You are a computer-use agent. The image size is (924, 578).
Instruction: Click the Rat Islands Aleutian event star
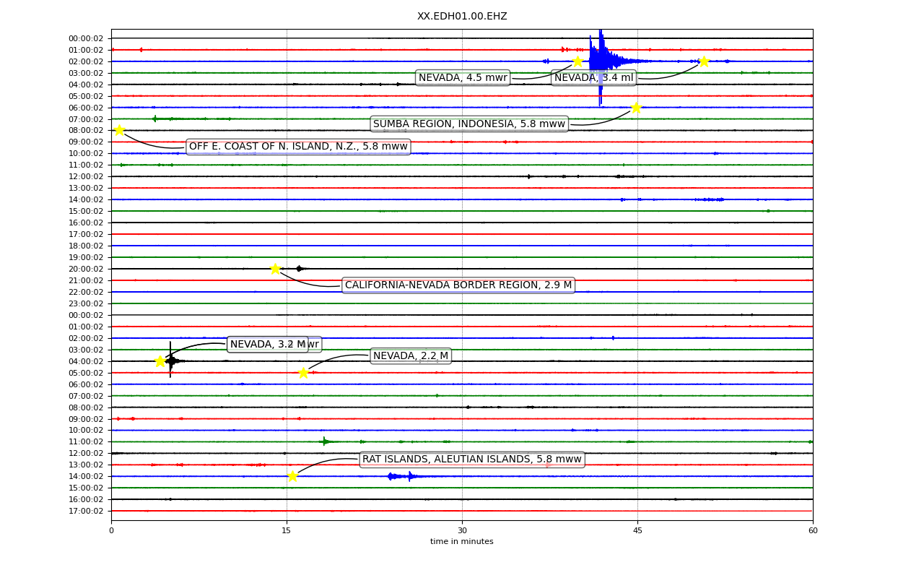(x=292, y=476)
